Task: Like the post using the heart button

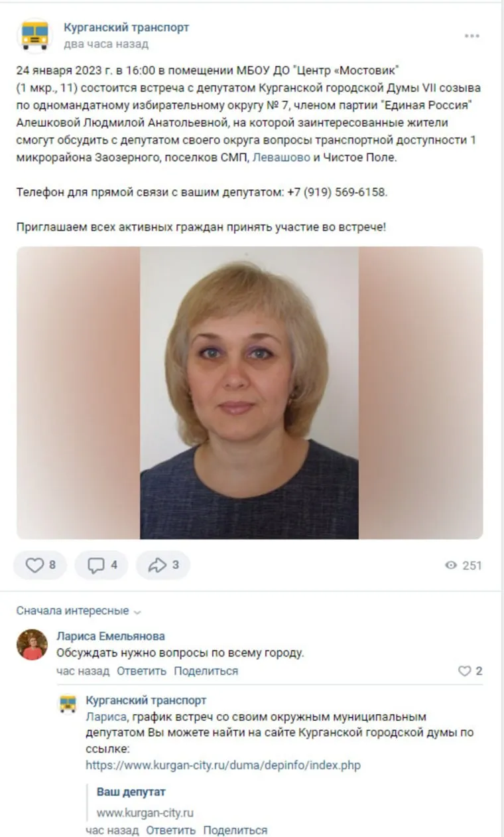Action: pos(40,565)
